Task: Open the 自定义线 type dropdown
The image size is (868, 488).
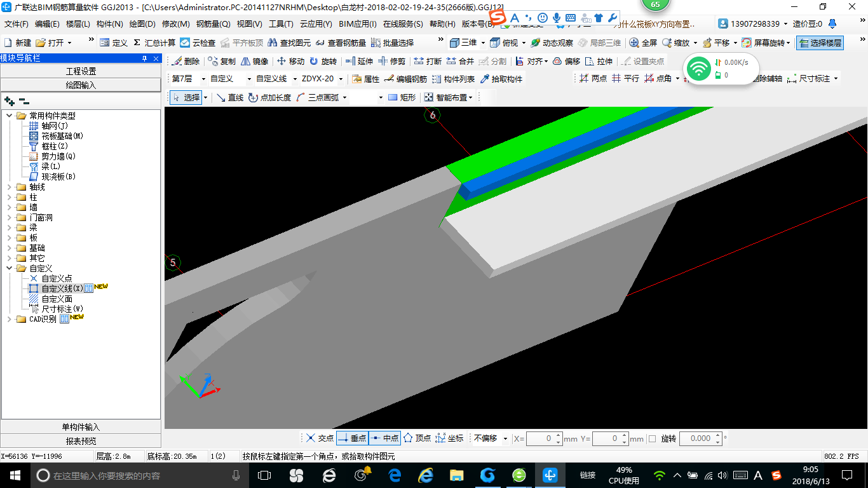Action: [x=295, y=79]
